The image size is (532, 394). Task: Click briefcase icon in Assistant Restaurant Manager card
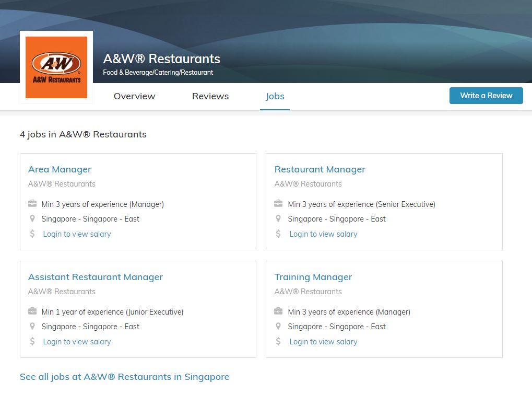[x=32, y=311]
